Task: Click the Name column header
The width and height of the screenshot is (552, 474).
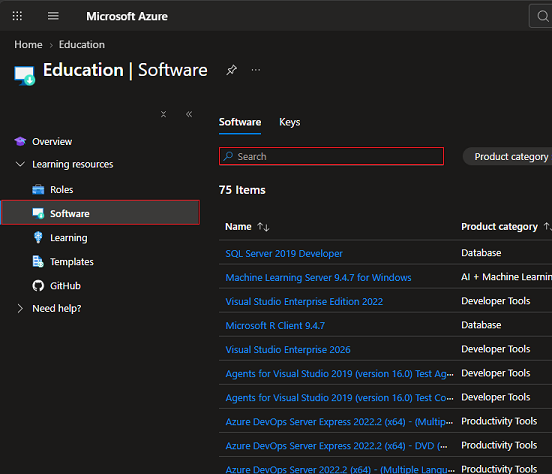Action: pyautogui.click(x=238, y=226)
